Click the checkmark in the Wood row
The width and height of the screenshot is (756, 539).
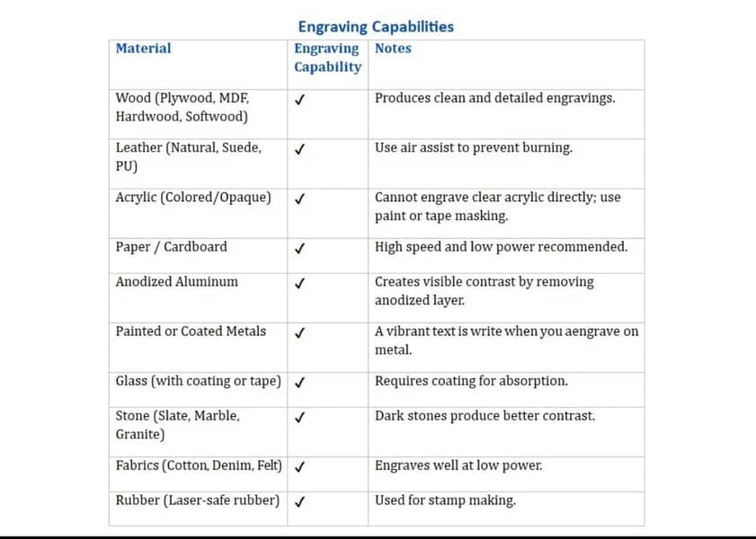point(299,99)
